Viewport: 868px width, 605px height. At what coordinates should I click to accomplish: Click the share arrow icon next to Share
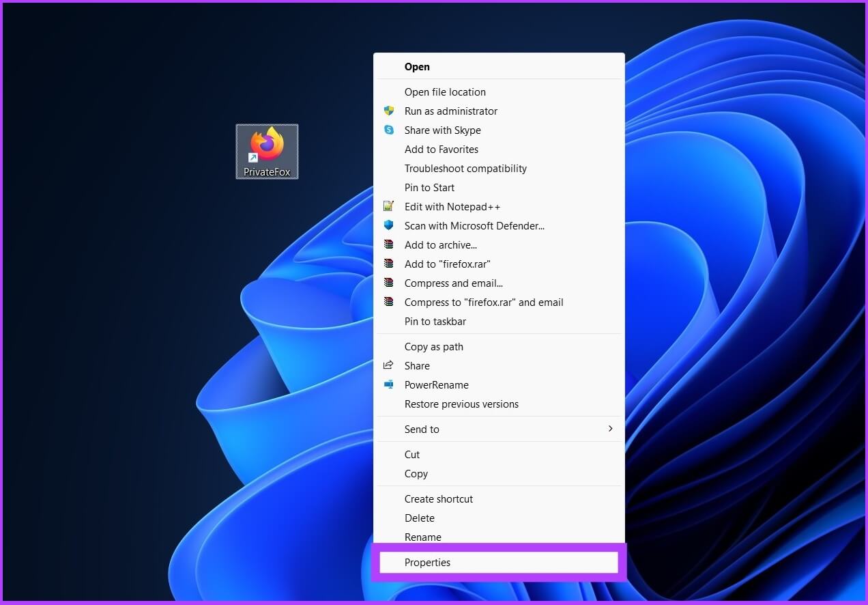tap(389, 365)
